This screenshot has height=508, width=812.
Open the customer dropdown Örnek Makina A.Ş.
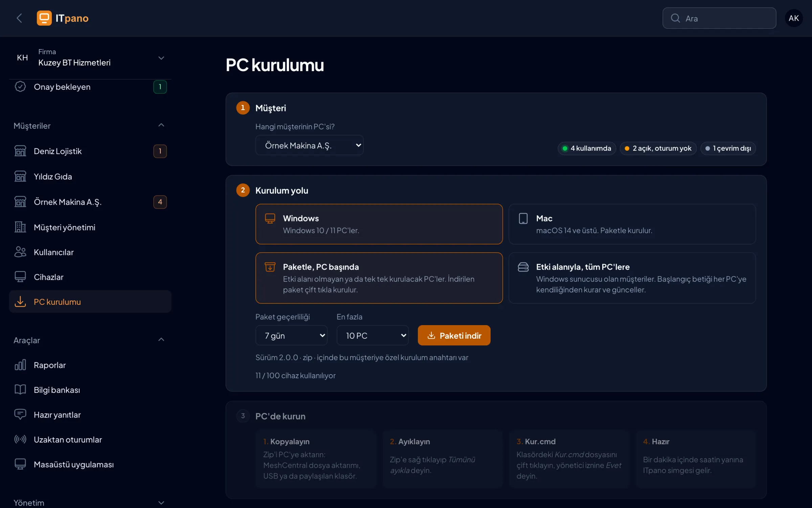[x=309, y=145]
